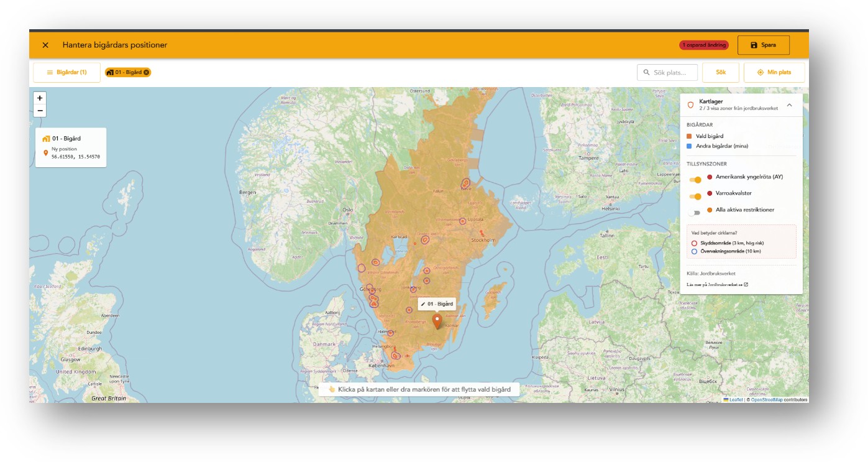
Task: Click the save disk icon in Spara
Action: (754, 45)
